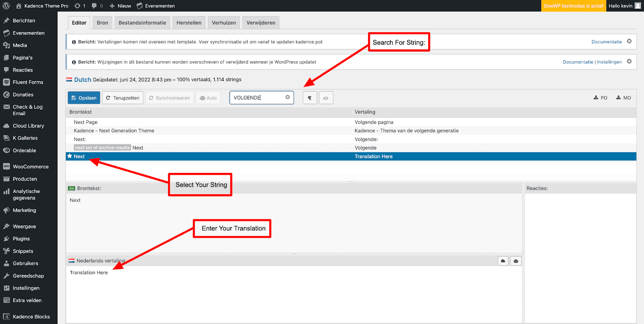Open the Nieuw add-new menu
644x324 pixels.
tap(120, 6)
